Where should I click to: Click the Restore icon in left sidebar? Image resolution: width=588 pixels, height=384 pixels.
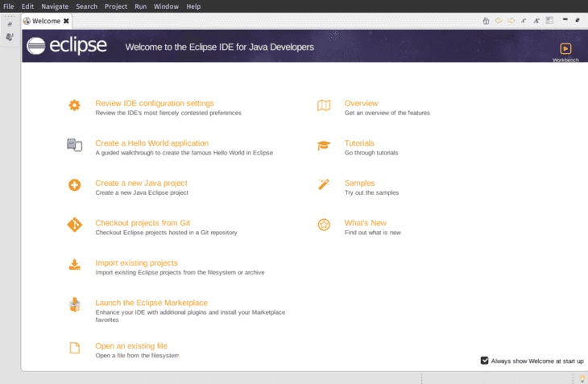coord(10,24)
